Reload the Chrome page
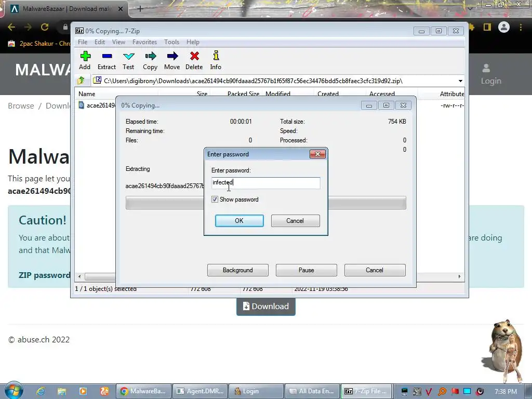 point(45,27)
